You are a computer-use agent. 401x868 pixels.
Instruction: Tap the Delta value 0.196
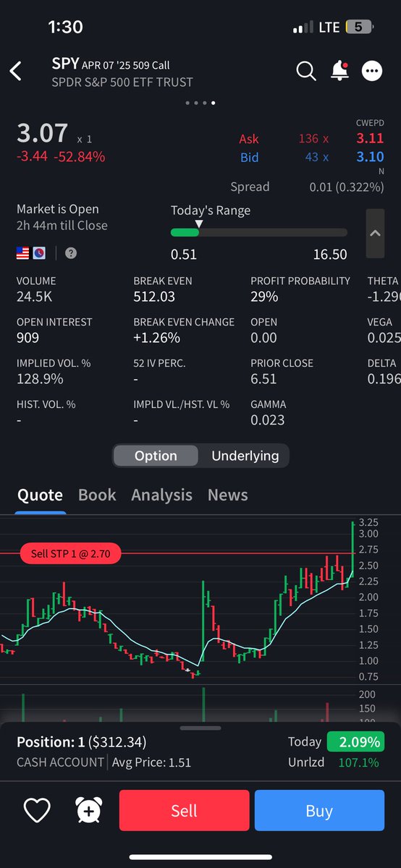384,379
